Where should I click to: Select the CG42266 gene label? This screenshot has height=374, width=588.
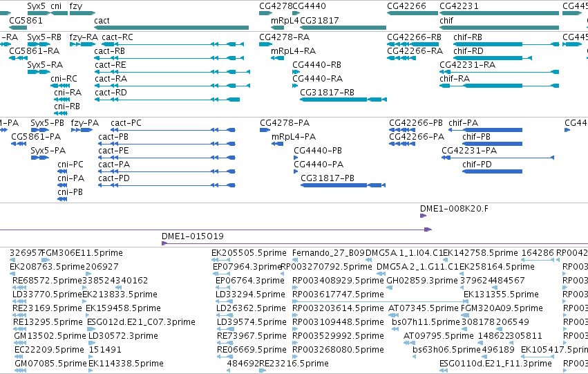point(406,6)
